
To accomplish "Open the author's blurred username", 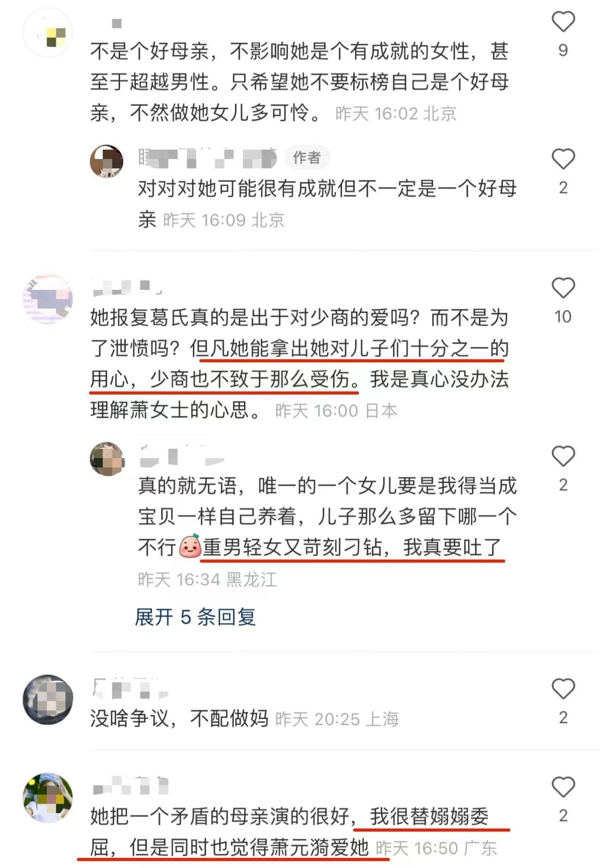I will [207, 158].
